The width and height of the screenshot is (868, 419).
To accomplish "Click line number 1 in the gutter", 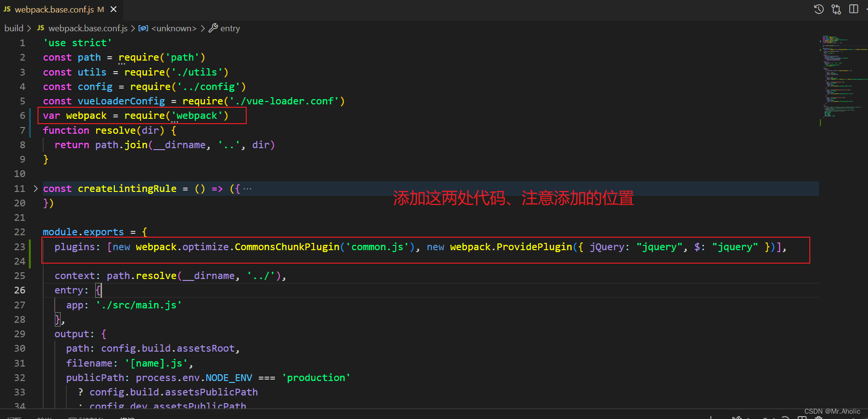I will (22, 43).
